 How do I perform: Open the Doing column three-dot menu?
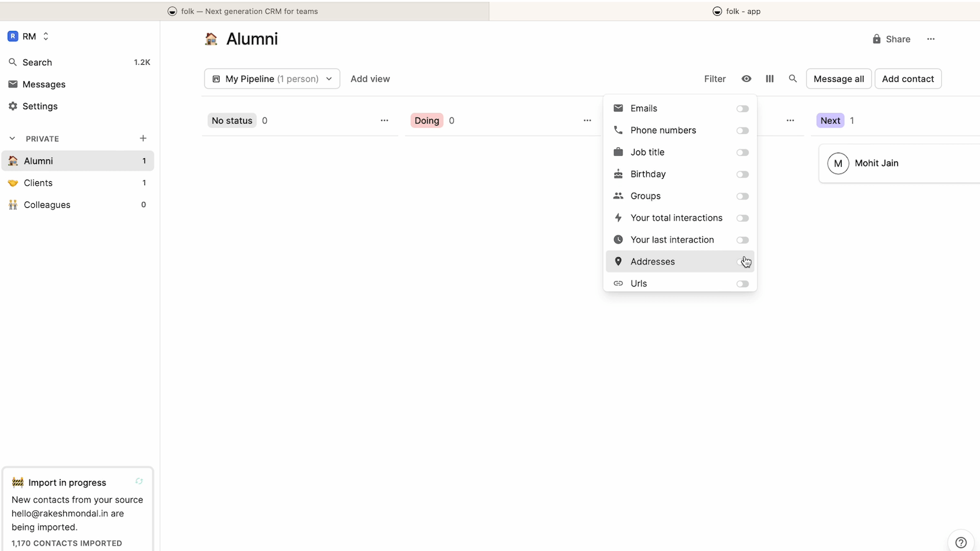tap(587, 120)
